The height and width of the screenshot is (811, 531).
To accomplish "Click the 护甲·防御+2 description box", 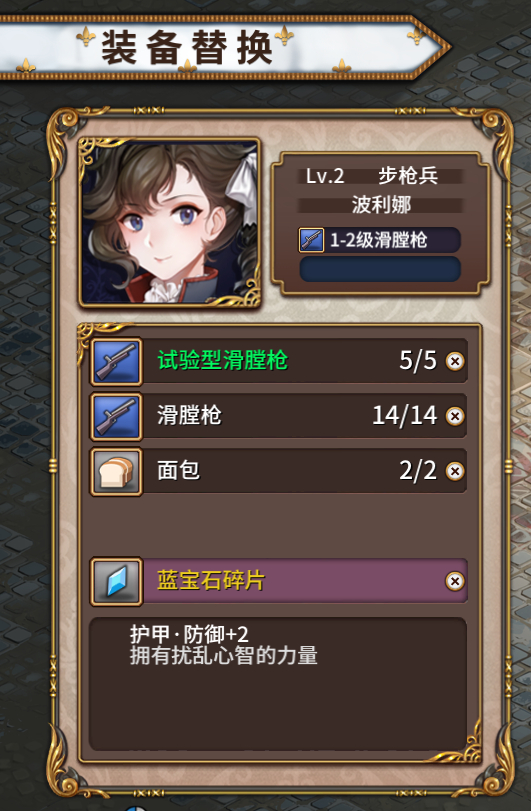I will [278, 683].
